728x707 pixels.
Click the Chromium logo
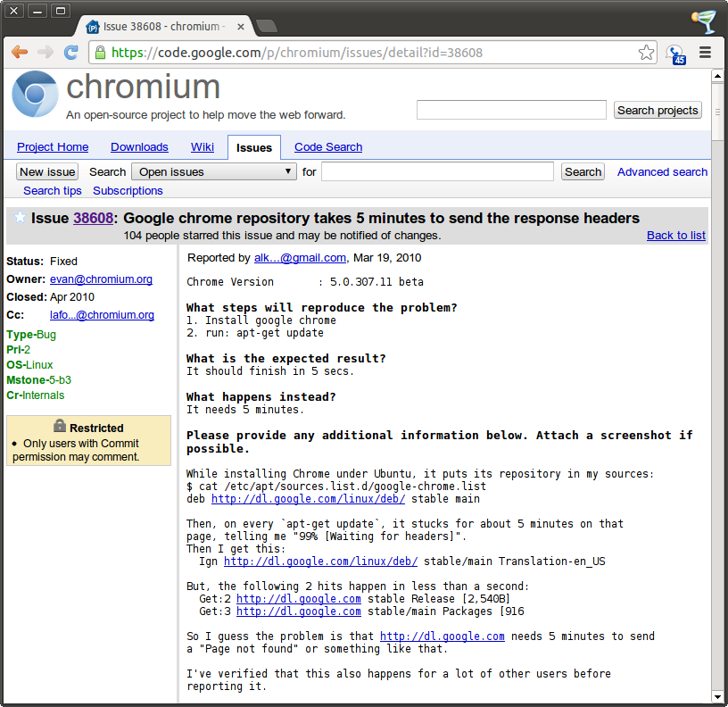tap(35, 95)
